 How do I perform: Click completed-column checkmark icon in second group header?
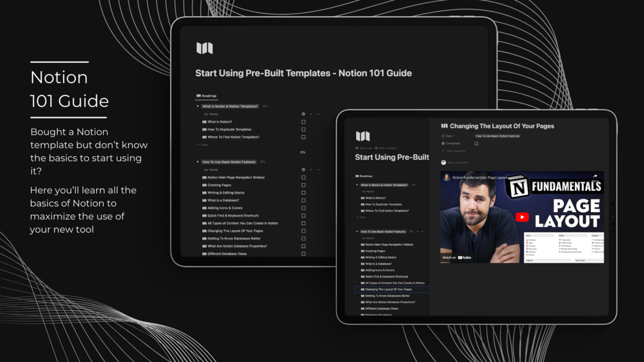click(304, 170)
